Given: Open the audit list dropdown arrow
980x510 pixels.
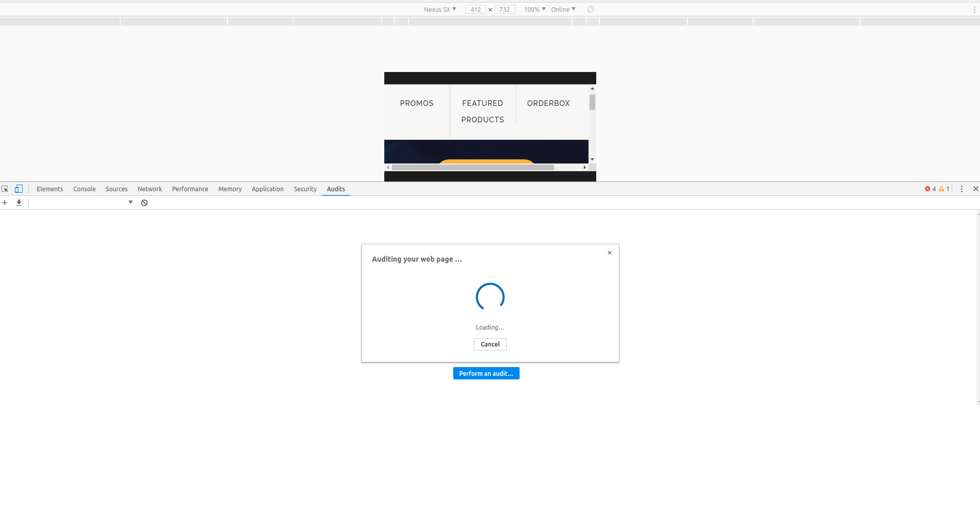Looking at the screenshot, I should tap(130, 202).
